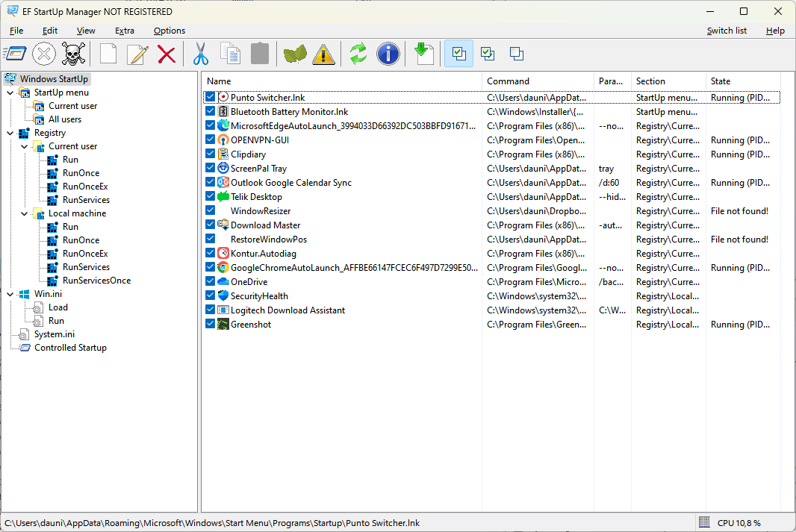Click the gray clipboard paste icon
The height and width of the screenshot is (532, 796).
pos(260,54)
